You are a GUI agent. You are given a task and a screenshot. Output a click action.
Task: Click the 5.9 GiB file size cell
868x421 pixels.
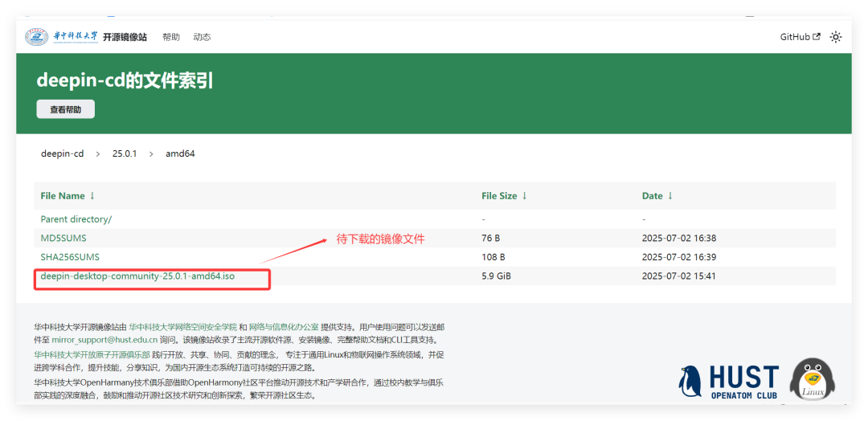click(x=496, y=276)
